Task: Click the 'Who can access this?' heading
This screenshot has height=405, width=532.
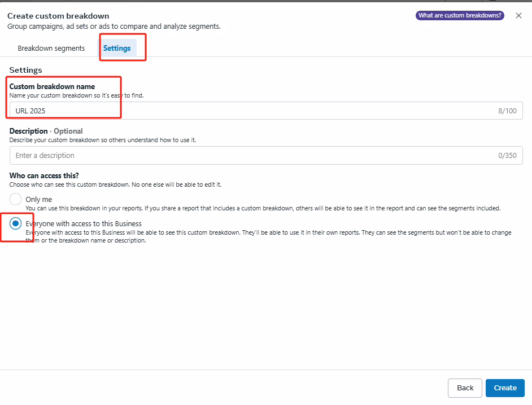Action: [44, 176]
